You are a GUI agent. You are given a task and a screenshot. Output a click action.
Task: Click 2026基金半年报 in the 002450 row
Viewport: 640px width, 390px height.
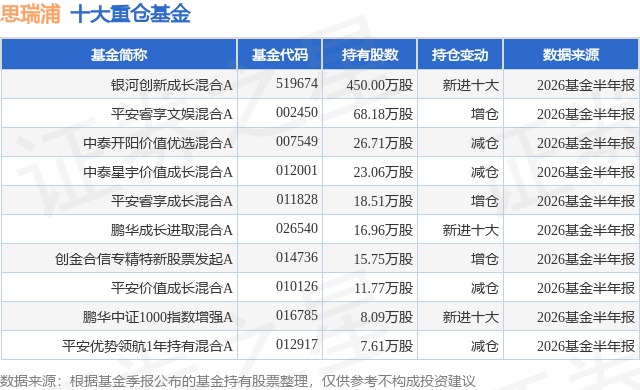tap(586, 114)
